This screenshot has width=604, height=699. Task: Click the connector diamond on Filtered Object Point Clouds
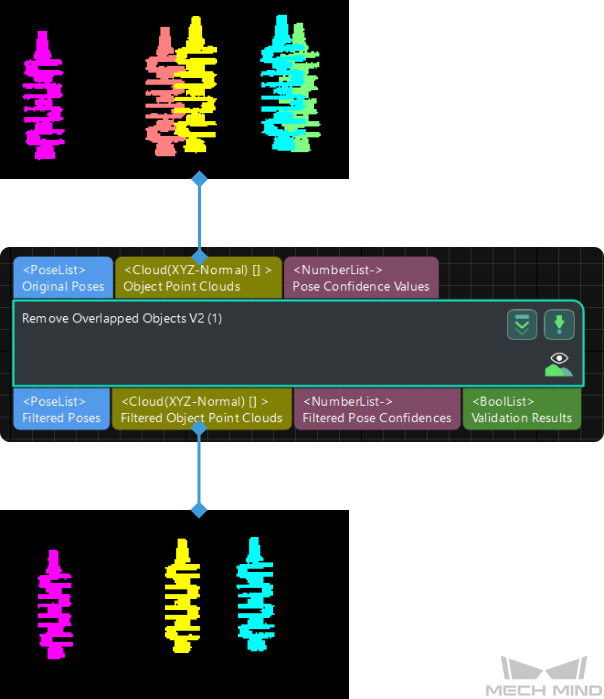[x=199, y=429]
